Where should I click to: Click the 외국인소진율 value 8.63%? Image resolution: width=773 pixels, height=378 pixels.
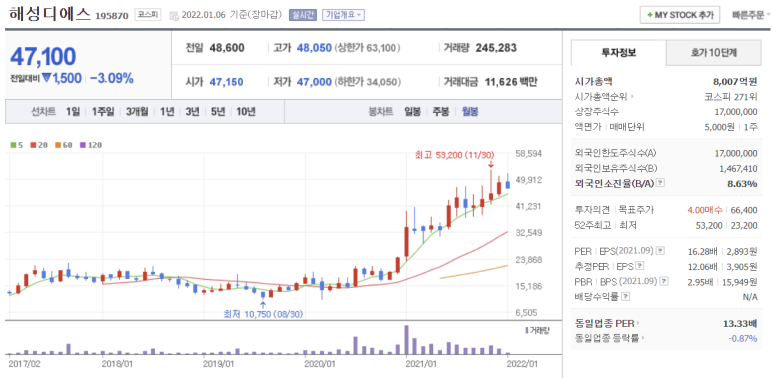pos(743,183)
